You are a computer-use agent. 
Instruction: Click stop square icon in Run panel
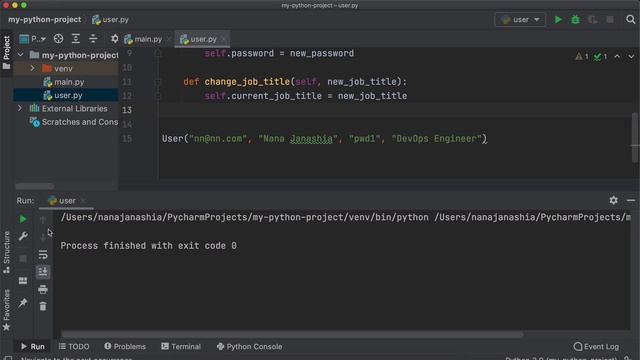coord(23,258)
